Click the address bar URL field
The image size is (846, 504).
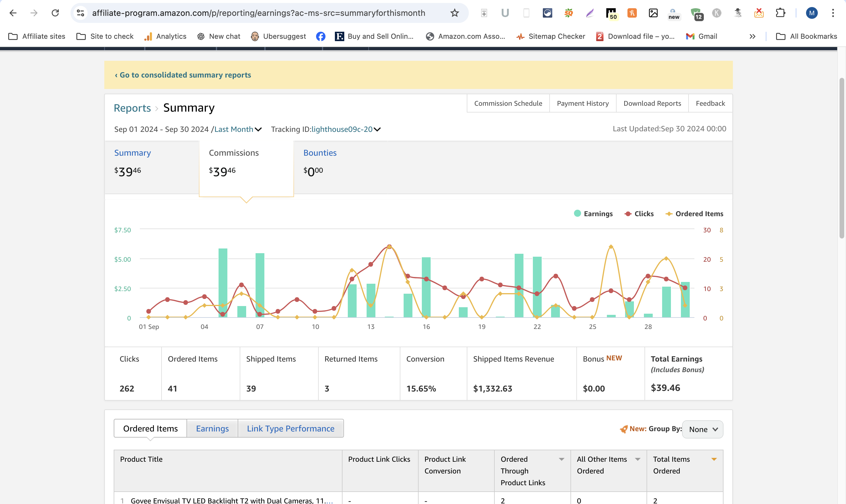[258, 13]
